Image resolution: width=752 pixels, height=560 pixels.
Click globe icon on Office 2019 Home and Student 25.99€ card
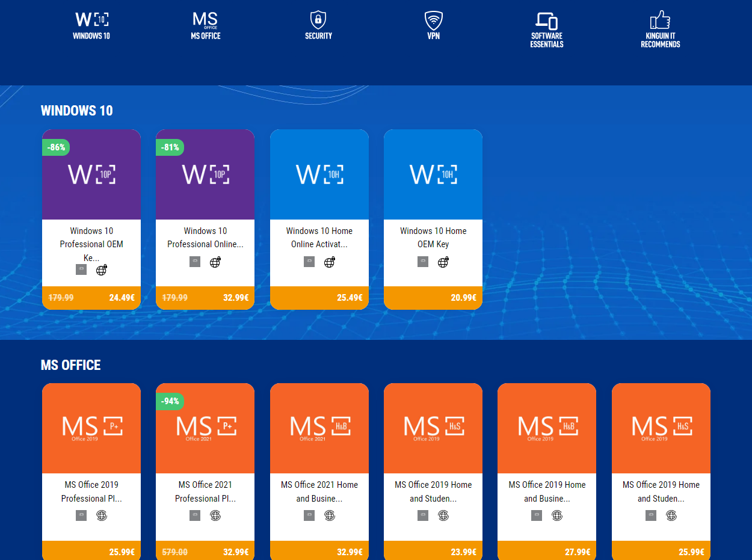671,515
